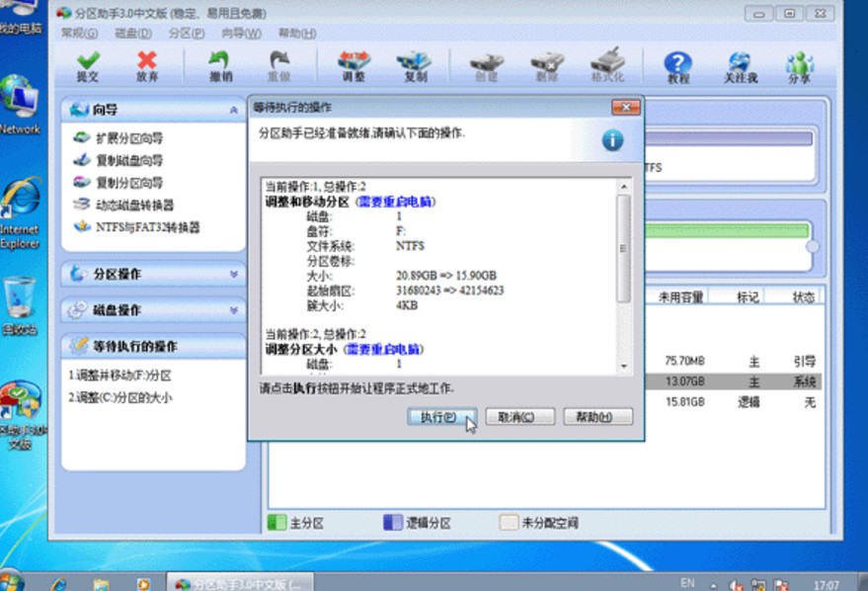The image size is (868, 591).
Task: Click the 关注我 (Follow me) icon
Action: pyautogui.click(x=741, y=67)
